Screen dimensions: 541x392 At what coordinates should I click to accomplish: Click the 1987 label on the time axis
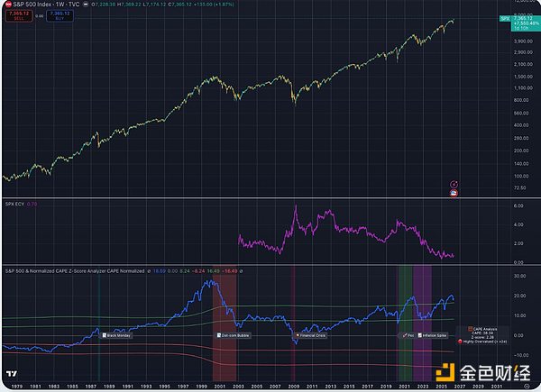[x=90, y=386]
